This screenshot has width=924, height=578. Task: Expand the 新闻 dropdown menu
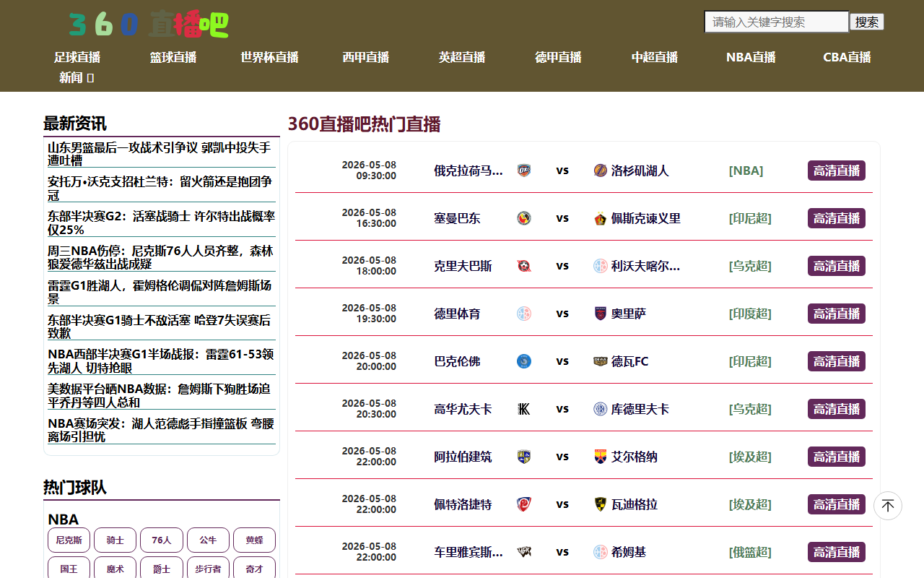click(x=77, y=77)
